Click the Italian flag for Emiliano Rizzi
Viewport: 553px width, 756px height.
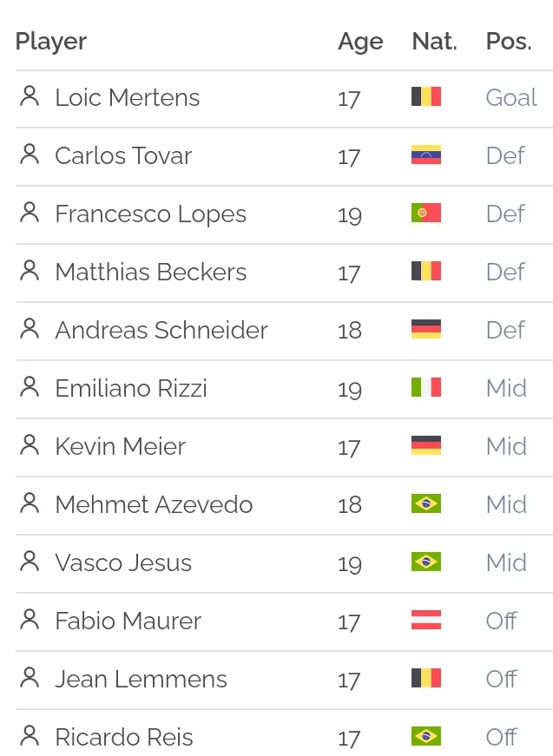coord(426,387)
